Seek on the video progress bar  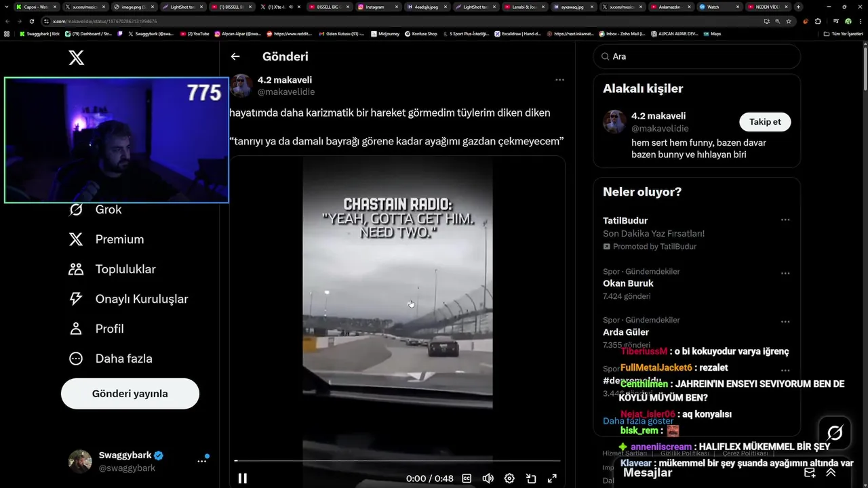point(397,461)
